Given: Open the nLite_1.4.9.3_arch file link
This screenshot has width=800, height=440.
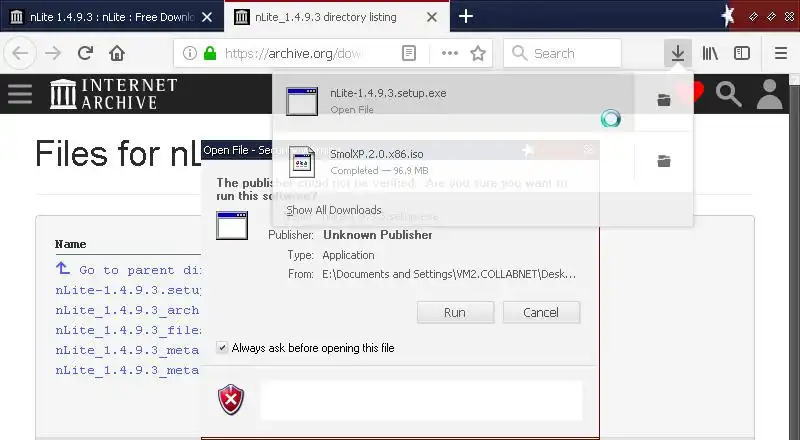Looking at the screenshot, I should pyautogui.click(x=128, y=310).
